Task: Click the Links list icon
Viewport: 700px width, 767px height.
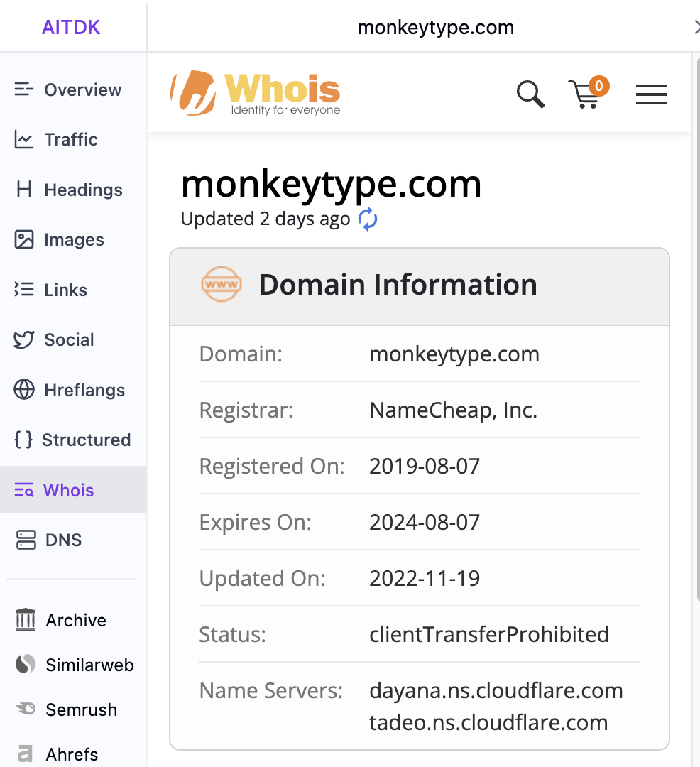Action: click(x=24, y=290)
